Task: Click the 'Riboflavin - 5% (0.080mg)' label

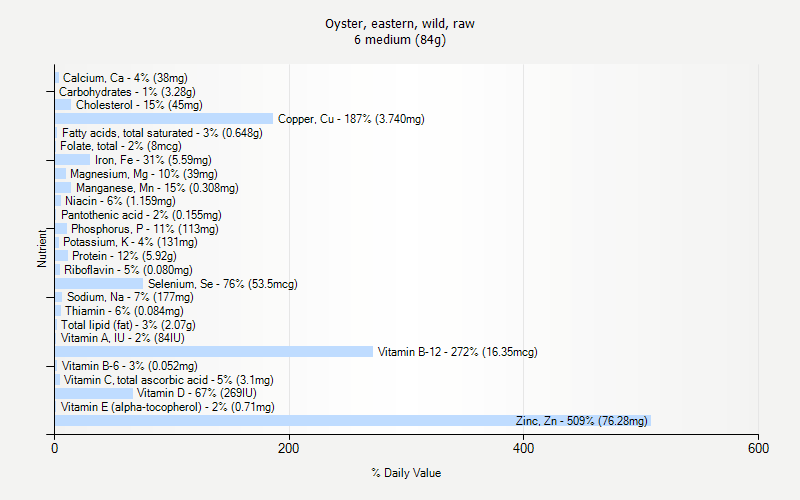Action: pos(128,270)
